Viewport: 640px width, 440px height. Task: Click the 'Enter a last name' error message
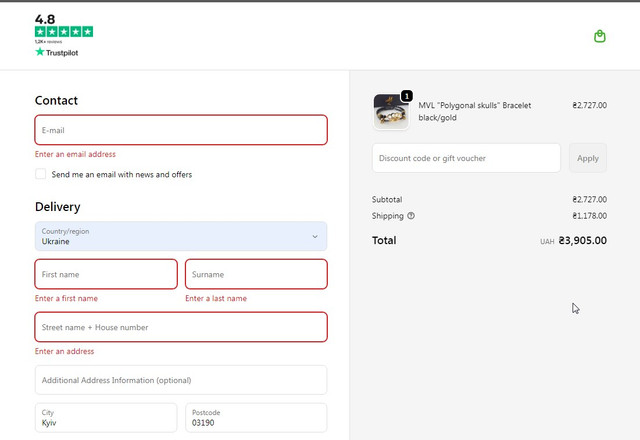point(216,298)
